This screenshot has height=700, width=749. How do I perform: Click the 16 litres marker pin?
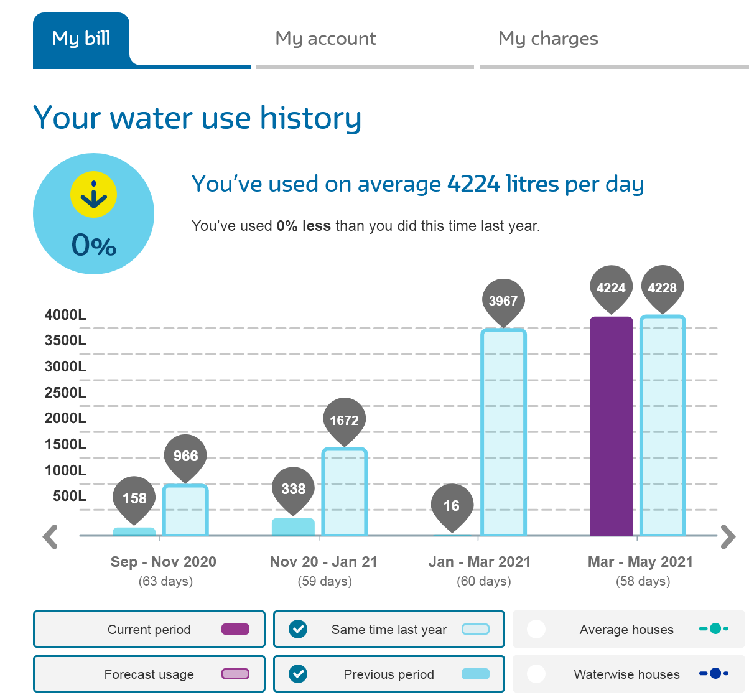(x=452, y=506)
